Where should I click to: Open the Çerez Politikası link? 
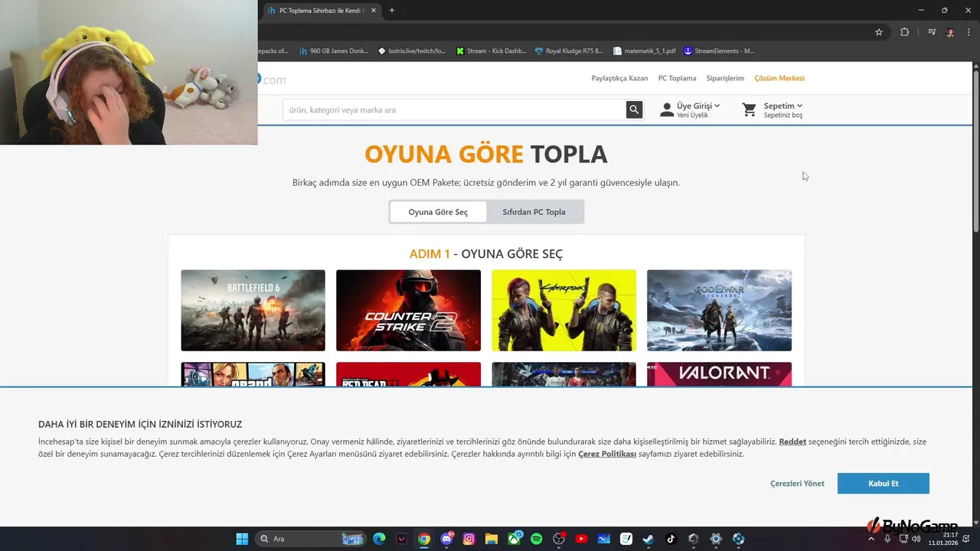tap(607, 454)
